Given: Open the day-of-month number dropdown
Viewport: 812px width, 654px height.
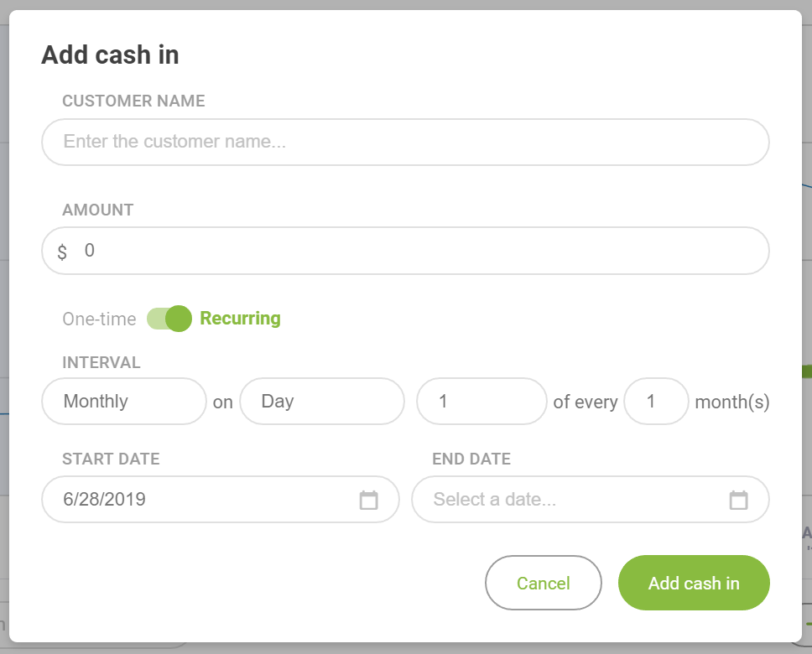Looking at the screenshot, I should 481,402.
